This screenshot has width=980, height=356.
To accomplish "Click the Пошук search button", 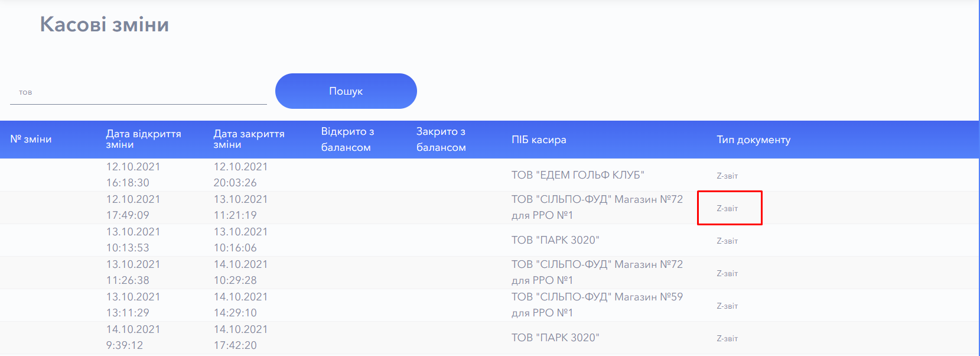I will (346, 91).
